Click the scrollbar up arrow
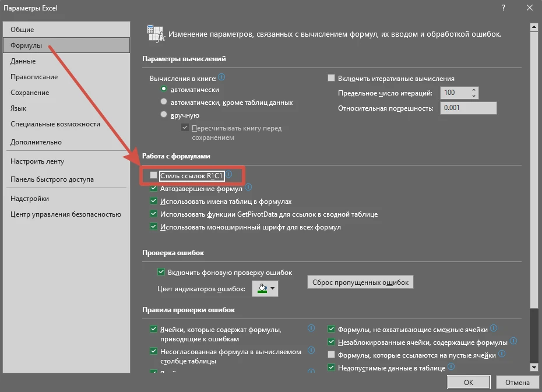 (534, 27)
